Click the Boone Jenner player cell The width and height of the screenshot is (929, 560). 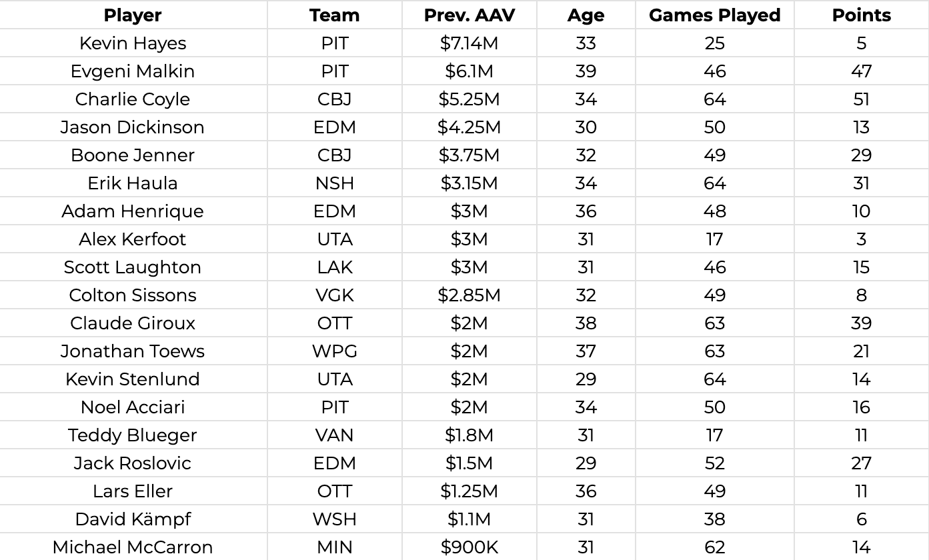point(133,155)
